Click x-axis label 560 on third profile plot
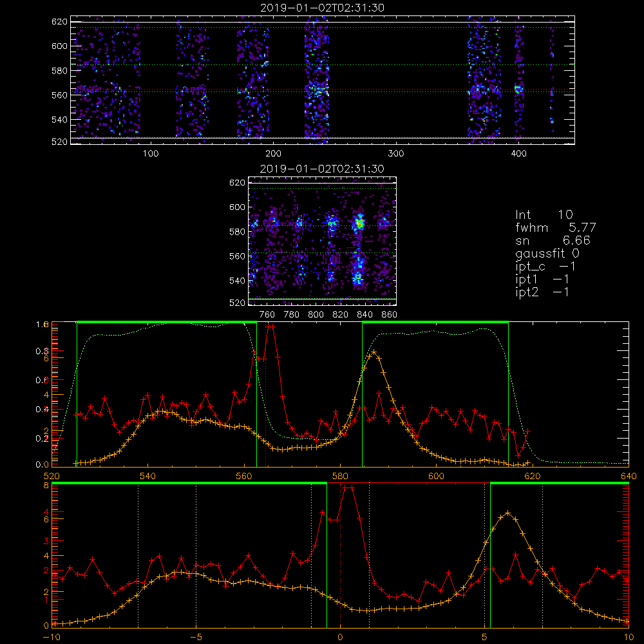The image size is (644, 644). coord(244,476)
